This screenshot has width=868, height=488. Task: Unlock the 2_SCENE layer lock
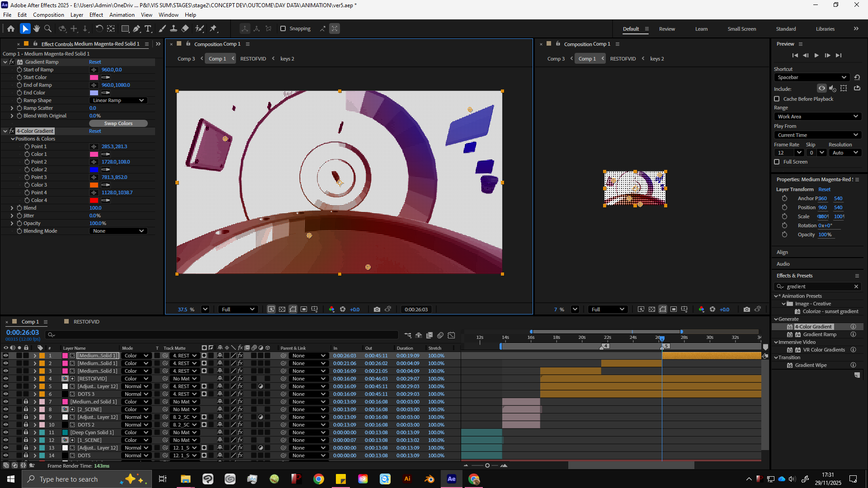26,409
